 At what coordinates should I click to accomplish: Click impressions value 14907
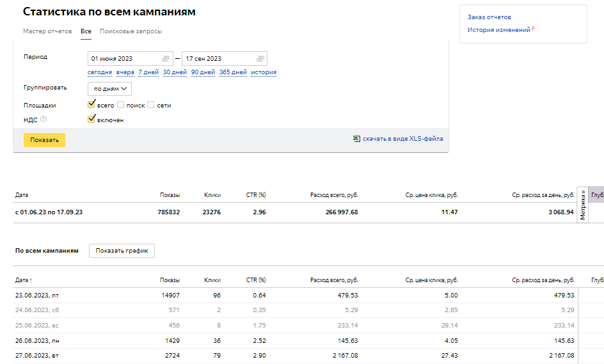click(x=171, y=296)
